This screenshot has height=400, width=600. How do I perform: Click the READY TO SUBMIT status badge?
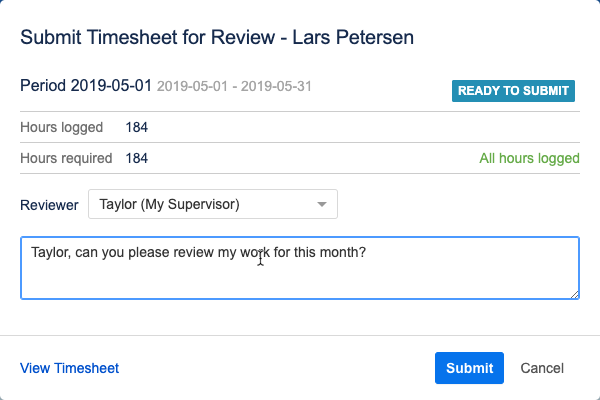[514, 91]
